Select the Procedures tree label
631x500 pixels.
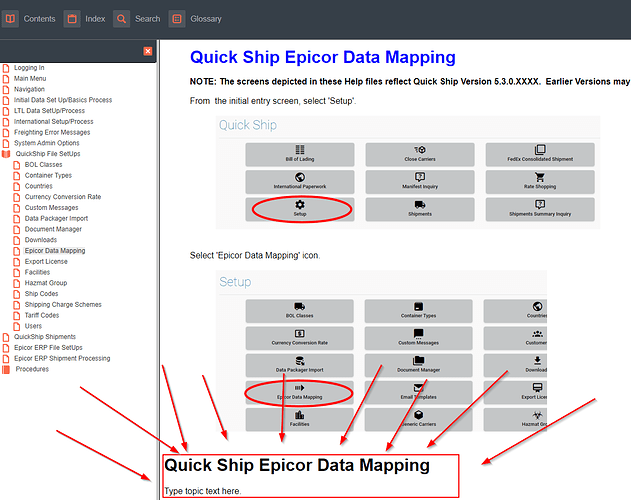(x=32, y=369)
